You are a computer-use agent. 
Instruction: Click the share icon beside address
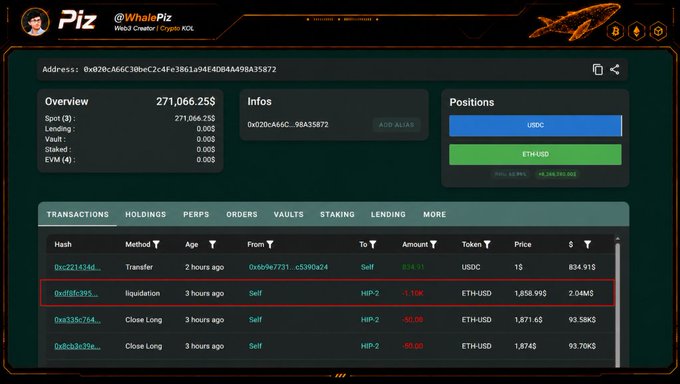point(615,69)
